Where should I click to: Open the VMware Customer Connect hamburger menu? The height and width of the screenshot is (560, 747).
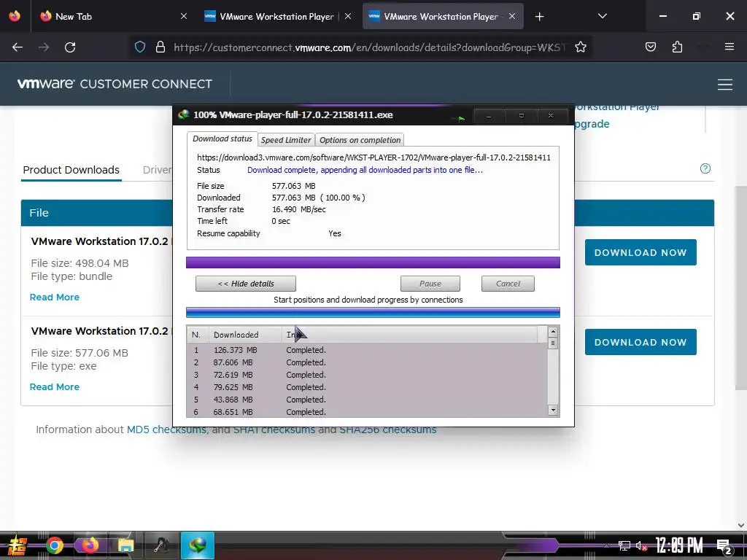click(x=724, y=85)
